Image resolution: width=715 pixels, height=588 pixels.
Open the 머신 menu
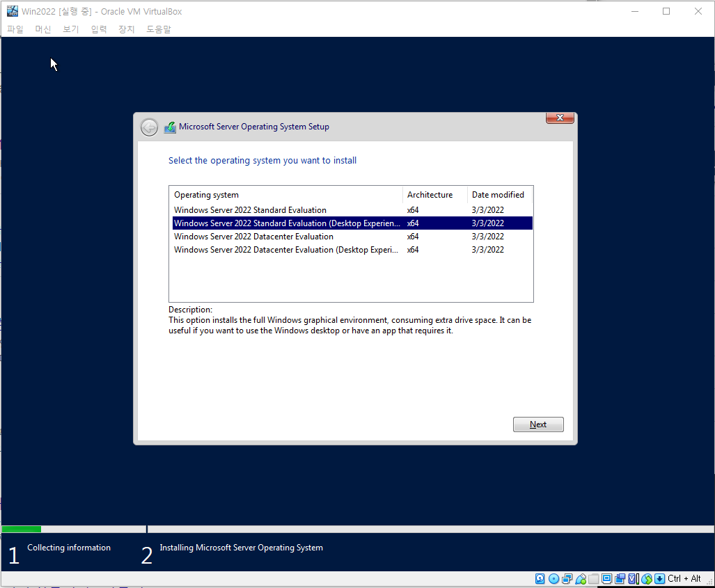(43, 29)
